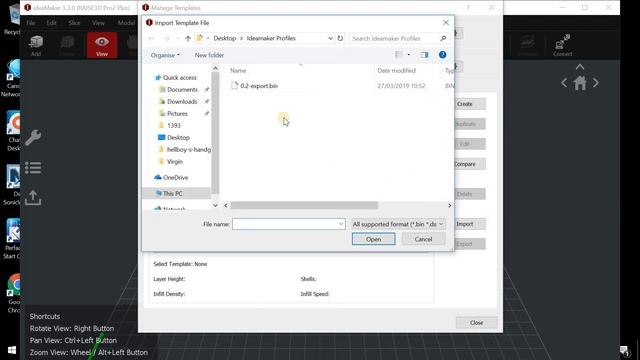Click the Connect toolbar icon
Screen dimensions: 640x360
(x=562, y=45)
